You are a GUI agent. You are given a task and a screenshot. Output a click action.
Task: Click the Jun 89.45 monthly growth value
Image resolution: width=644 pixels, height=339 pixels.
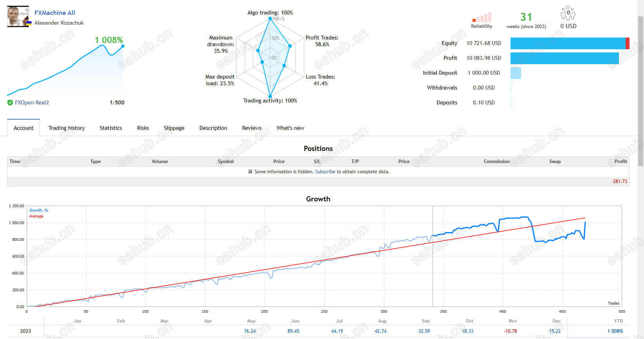click(293, 331)
